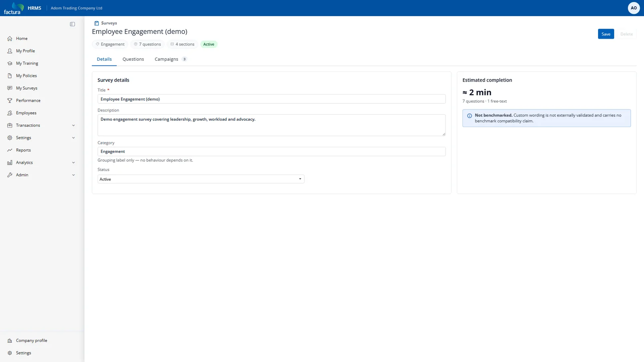Open the Status dropdown showing Active
The height and width of the screenshot is (362, 644).
coord(201,179)
